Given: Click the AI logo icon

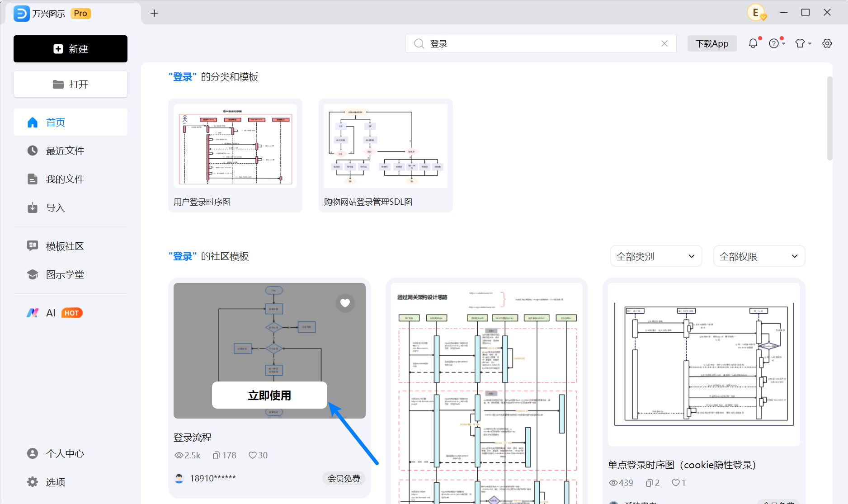Looking at the screenshot, I should pyautogui.click(x=33, y=313).
